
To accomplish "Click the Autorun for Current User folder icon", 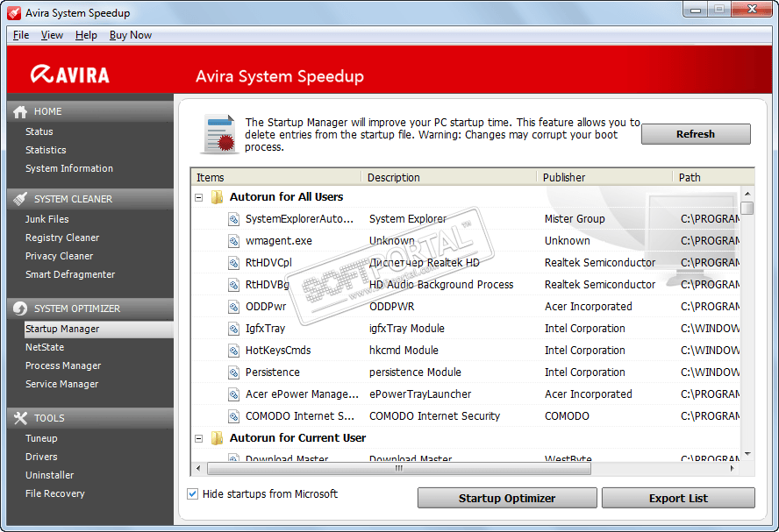I will click(x=217, y=438).
